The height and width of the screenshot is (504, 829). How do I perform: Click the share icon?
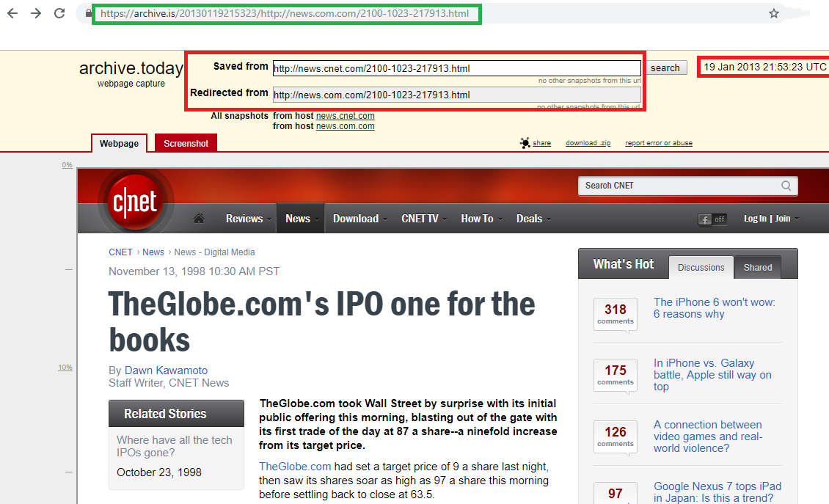(x=525, y=143)
